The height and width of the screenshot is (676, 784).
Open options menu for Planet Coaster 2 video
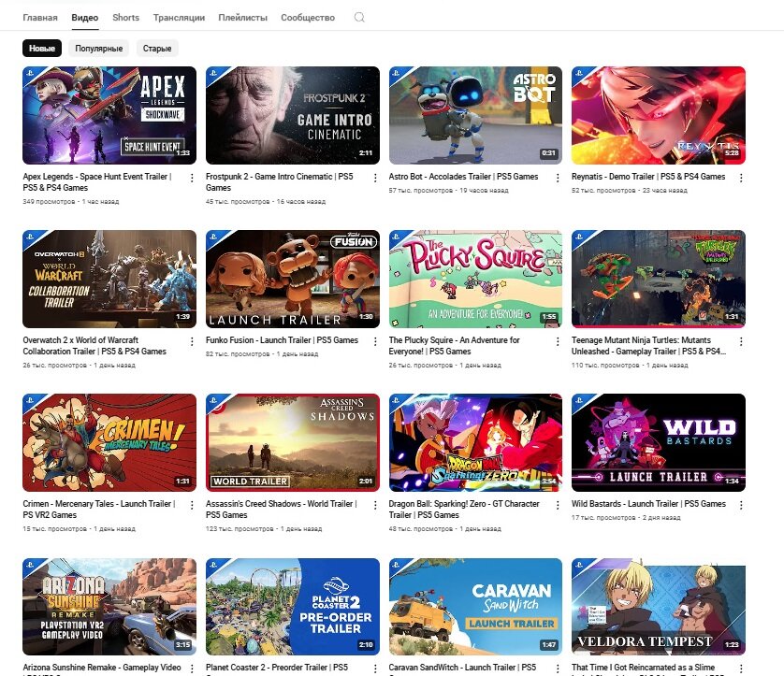(375, 669)
